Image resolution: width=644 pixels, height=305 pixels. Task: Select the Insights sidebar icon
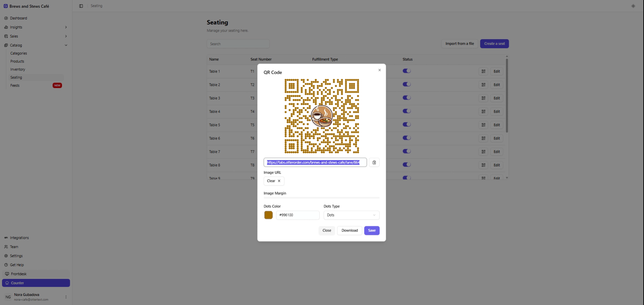click(x=6, y=27)
